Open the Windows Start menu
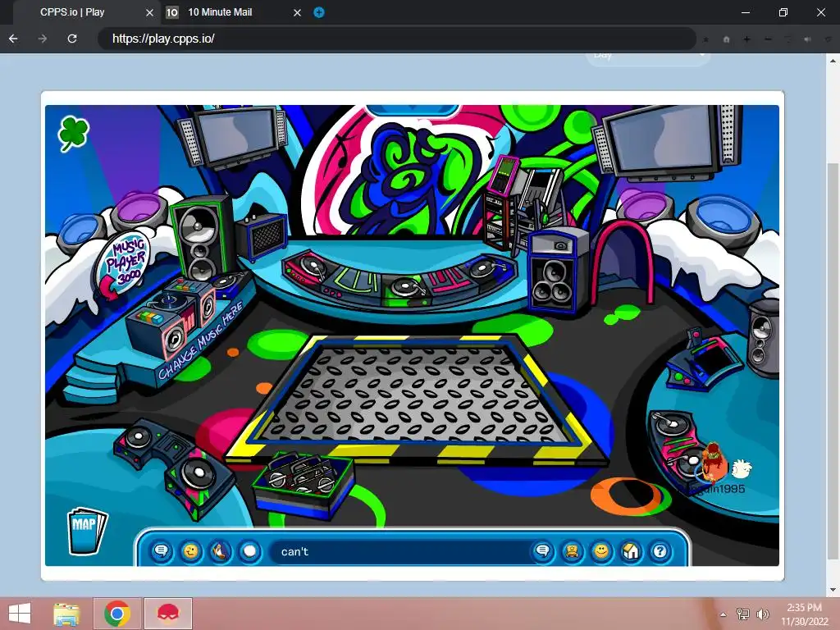The height and width of the screenshot is (630, 840). 20,614
